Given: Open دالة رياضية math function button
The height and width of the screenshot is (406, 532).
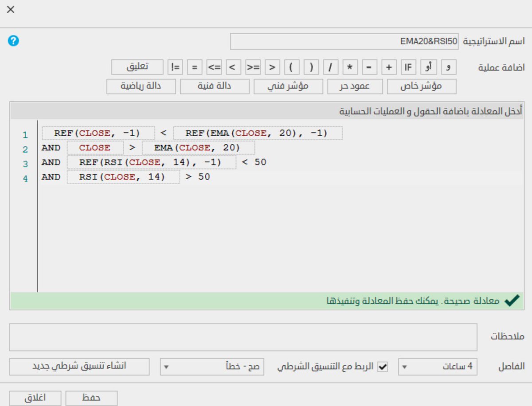Looking at the screenshot, I should click(x=141, y=87).
